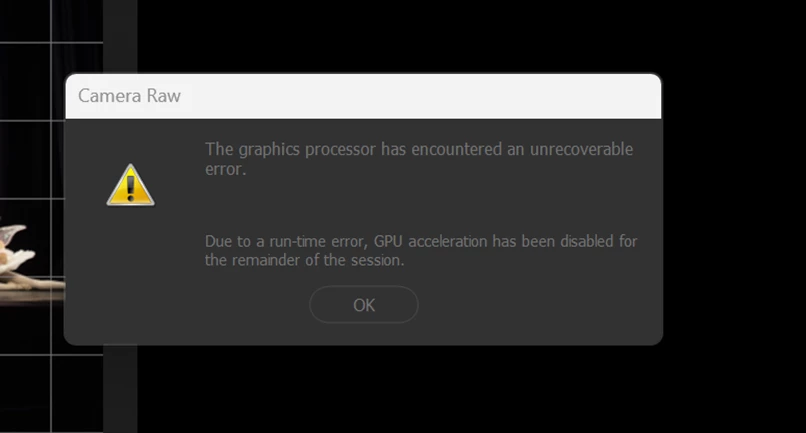Viewport: 806px width, 433px height.
Task: Click the word Raw in the title
Action: click(163, 96)
